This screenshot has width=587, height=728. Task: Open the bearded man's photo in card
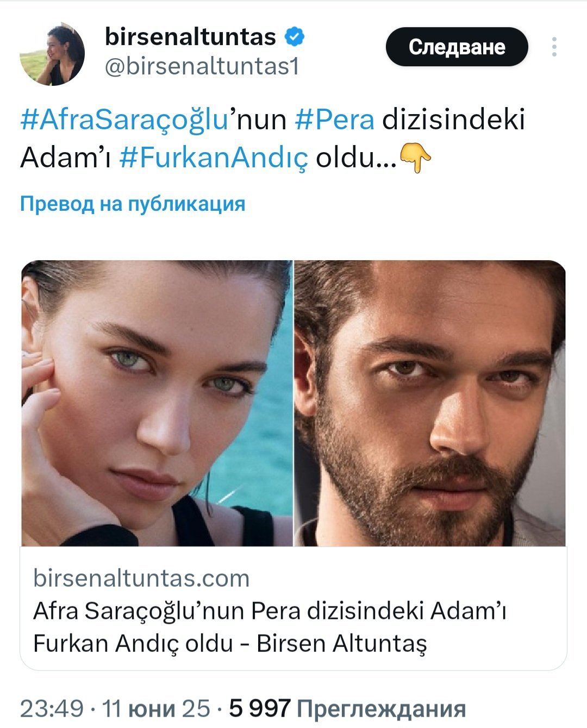pyautogui.click(x=430, y=403)
